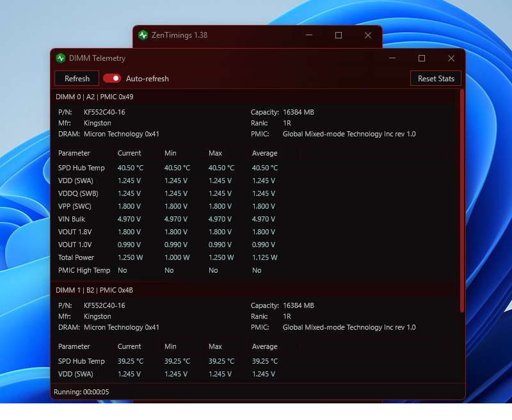
Task: Select DIMM 0 SPD Hub Temp row label
Action: click(81, 168)
